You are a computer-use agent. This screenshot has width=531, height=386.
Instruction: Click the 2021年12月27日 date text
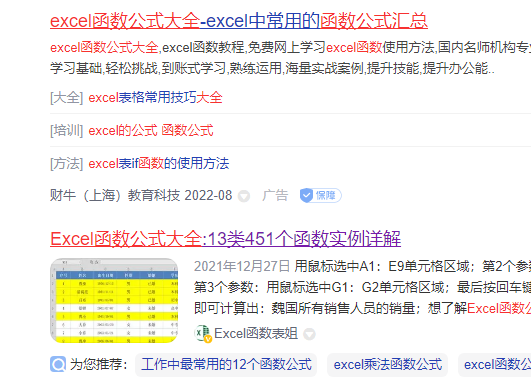coord(242,266)
